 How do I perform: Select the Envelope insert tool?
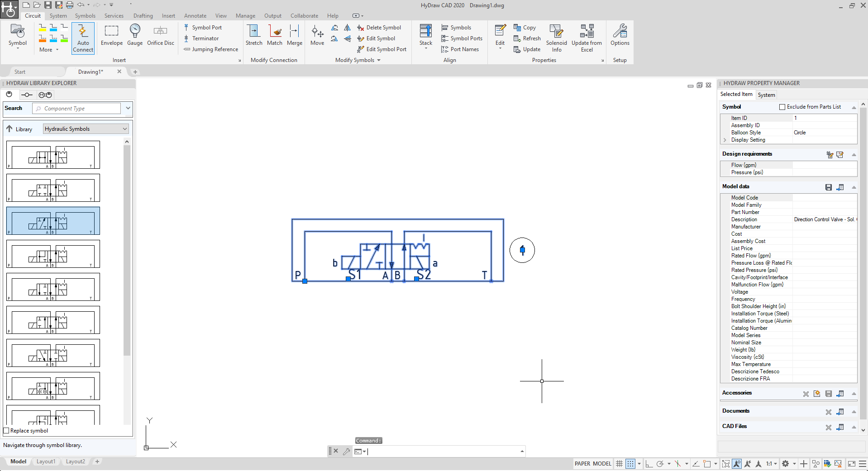click(x=111, y=35)
